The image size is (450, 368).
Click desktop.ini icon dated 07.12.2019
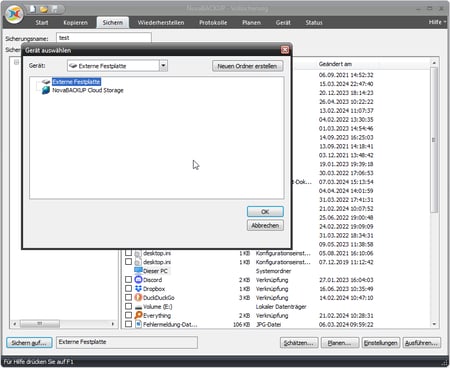pyautogui.click(x=138, y=262)
